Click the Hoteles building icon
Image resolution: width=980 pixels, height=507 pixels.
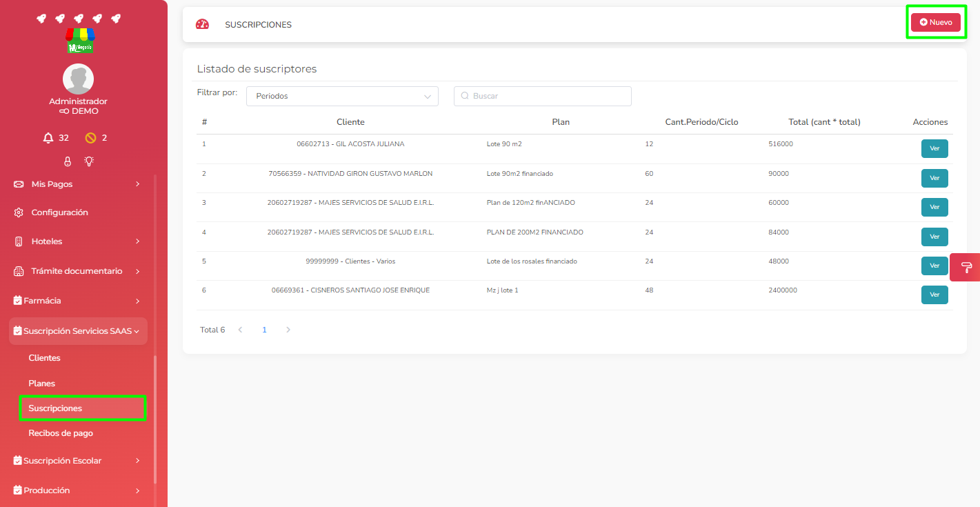coord(19,241)
